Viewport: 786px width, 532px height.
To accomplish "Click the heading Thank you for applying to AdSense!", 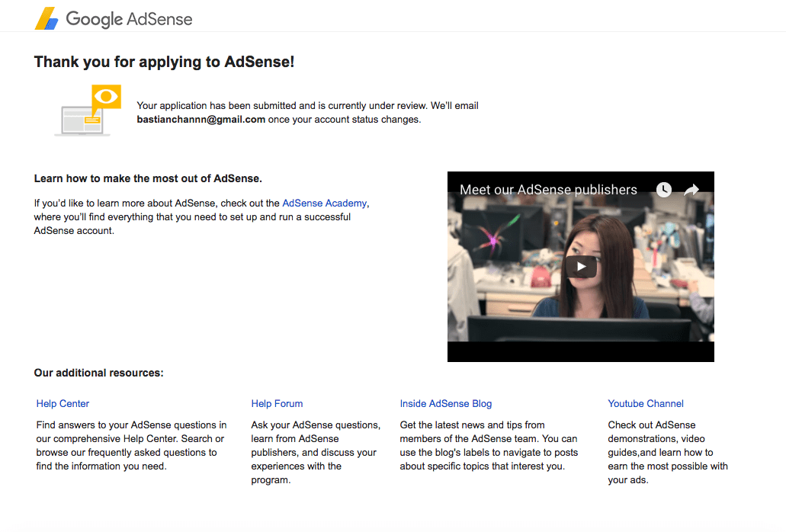I will [165, 62].
